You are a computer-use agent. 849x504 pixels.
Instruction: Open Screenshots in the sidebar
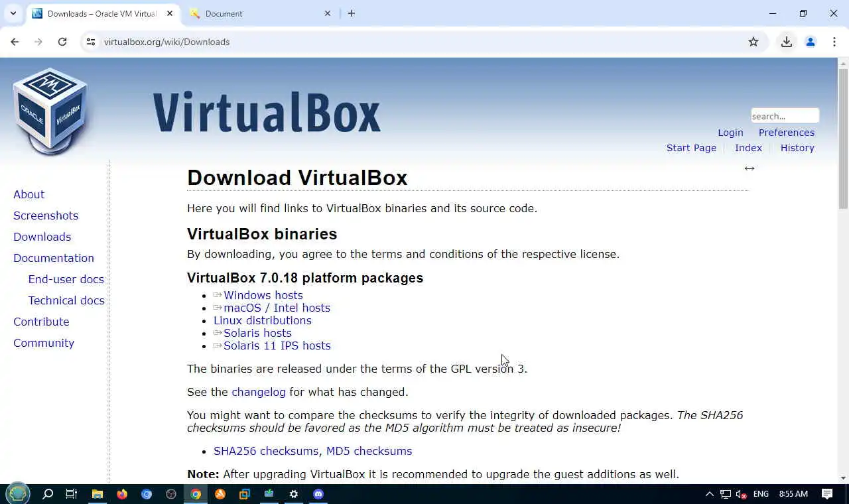[x=46, y=216]
